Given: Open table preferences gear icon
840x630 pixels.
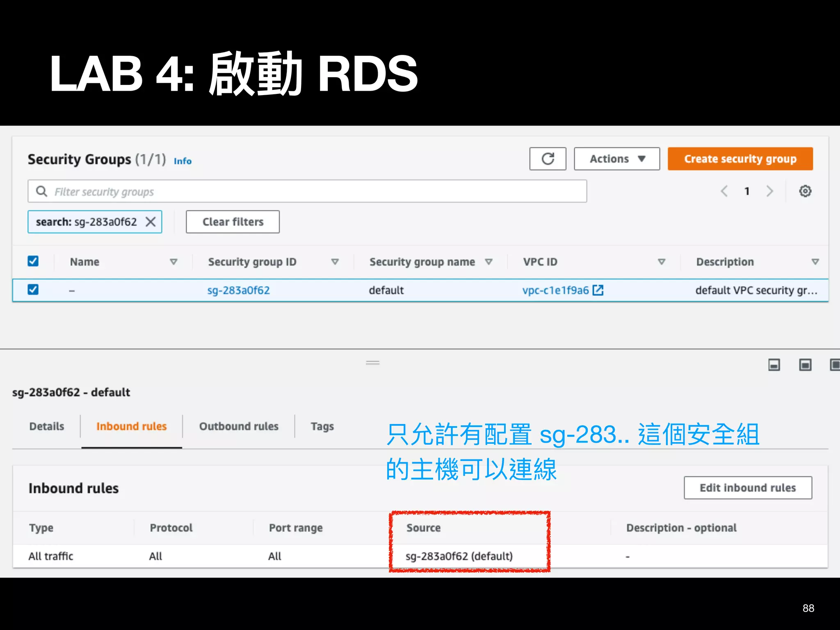Looking at the screenshot, I should point(805,191).
